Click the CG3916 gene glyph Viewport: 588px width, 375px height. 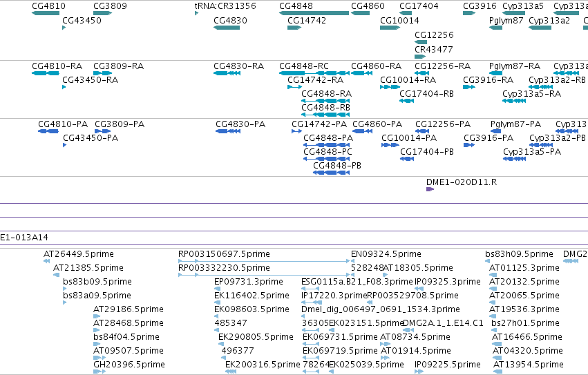pos(469,13)
